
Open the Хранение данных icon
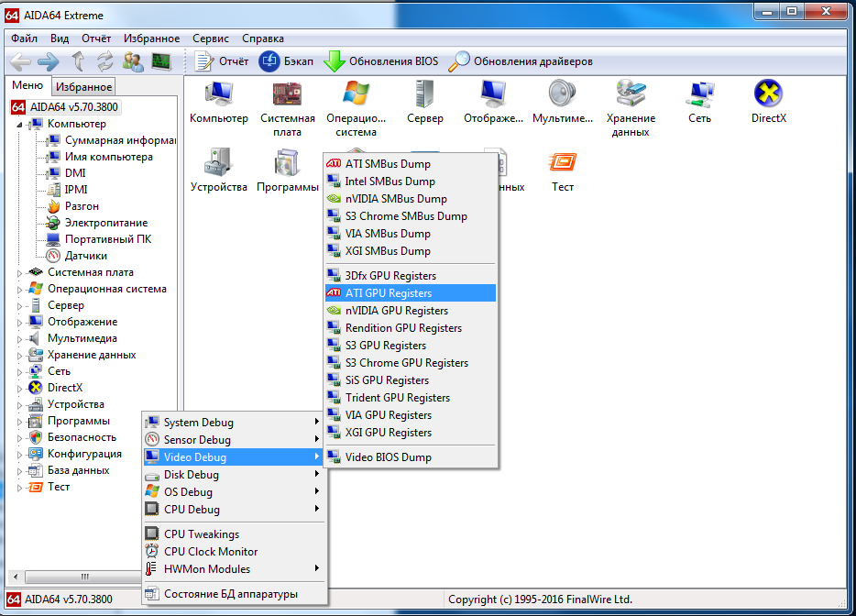tap(631, 109)
